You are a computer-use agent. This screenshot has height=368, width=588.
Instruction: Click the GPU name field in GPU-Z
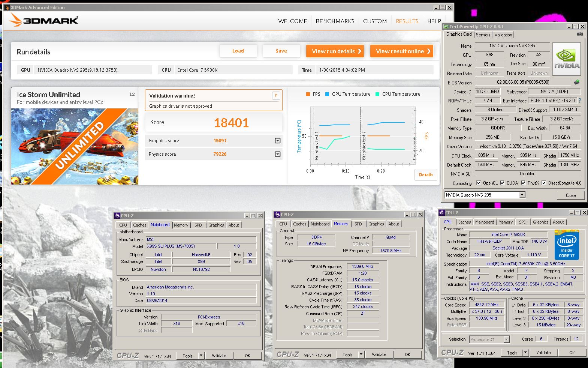[512, 46]
